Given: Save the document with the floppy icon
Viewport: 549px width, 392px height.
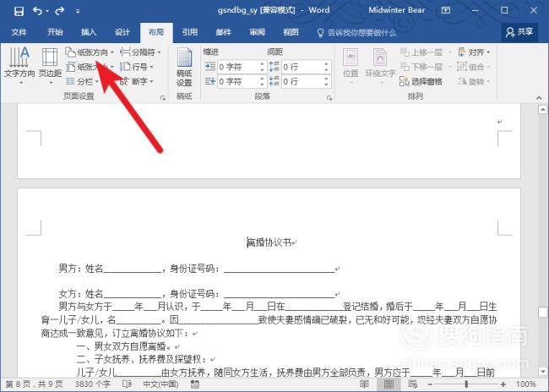Looking at the screenshot, I should click(x=19, y=11).
